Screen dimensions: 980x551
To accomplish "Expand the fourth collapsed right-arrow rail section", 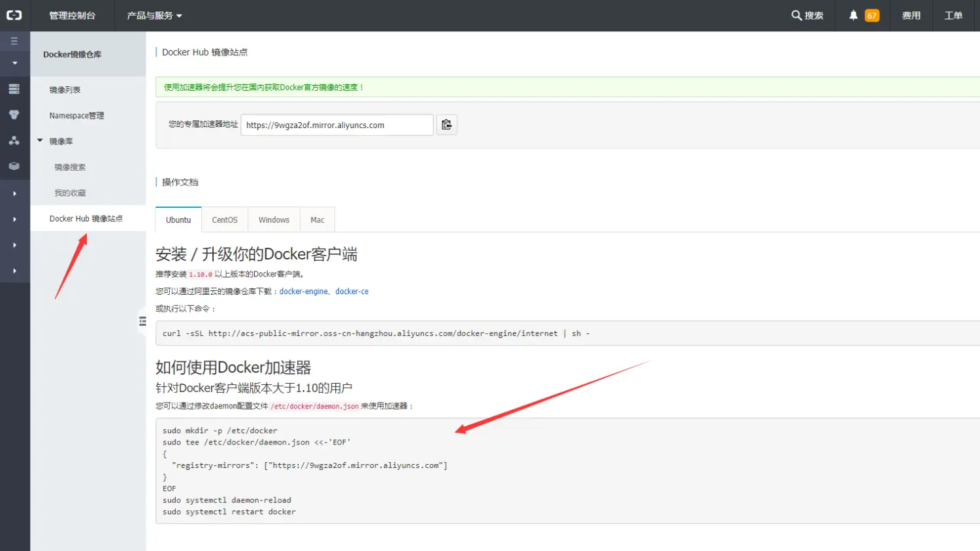I will tap(14, 271).
